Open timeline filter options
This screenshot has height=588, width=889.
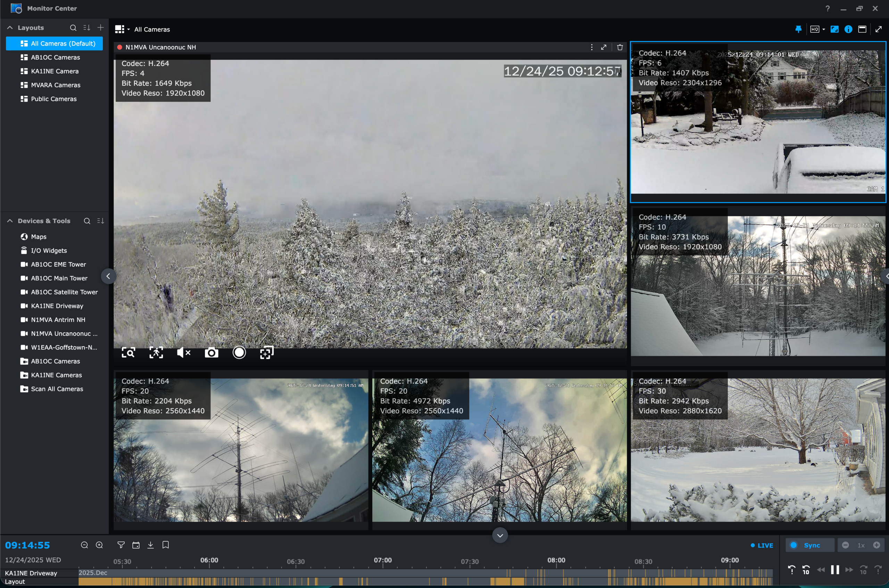(121, 545)
